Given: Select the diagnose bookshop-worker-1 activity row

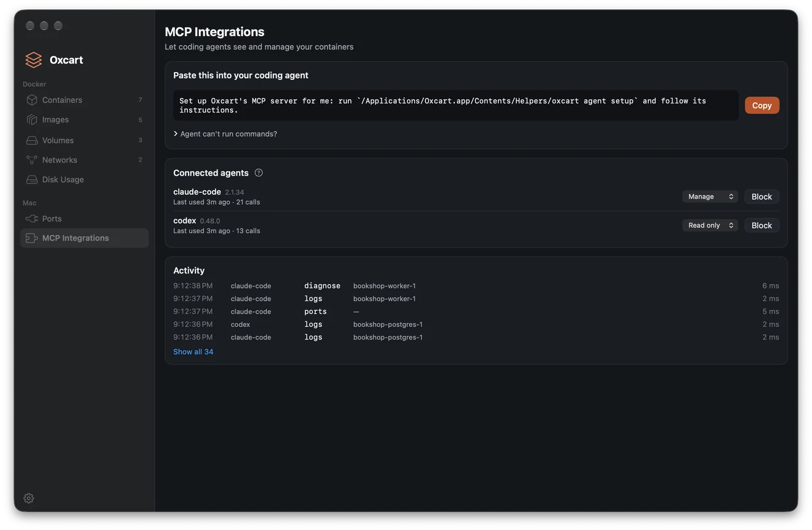Looking at the screenshot, I should (476, 286).
